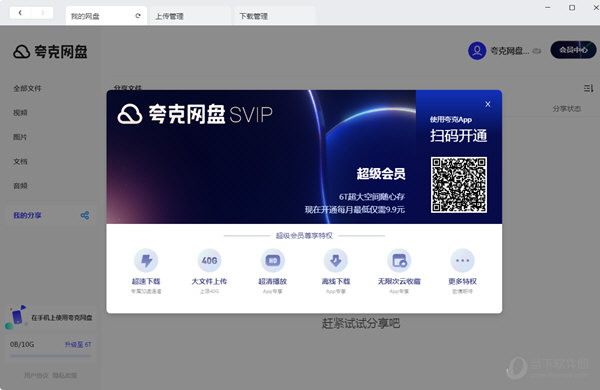This screenshot has width=600, height=390.
Task: Open 音频 in the sidebar
Action: coord(20,186)
